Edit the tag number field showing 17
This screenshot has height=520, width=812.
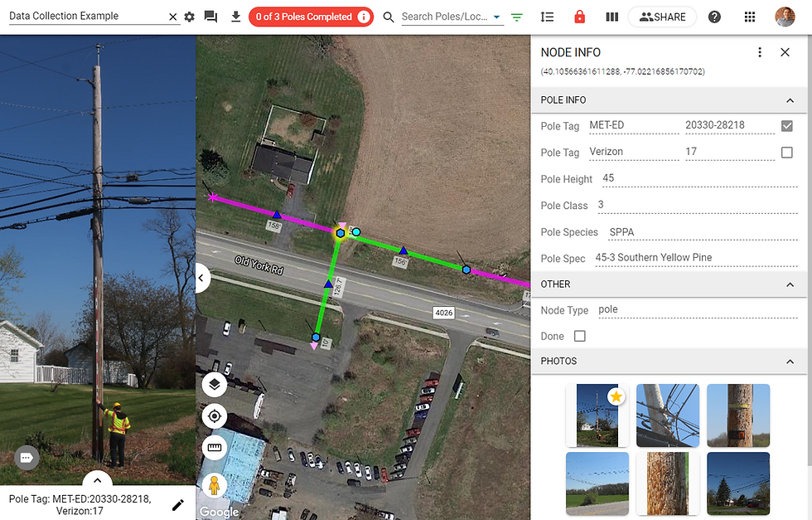[730, 152]
